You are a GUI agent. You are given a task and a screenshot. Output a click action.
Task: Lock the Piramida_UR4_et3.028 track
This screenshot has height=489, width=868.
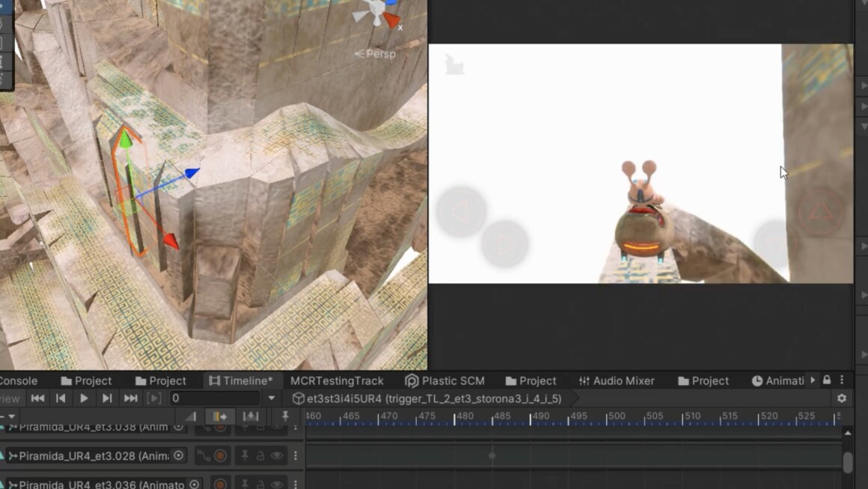point(260,455)
